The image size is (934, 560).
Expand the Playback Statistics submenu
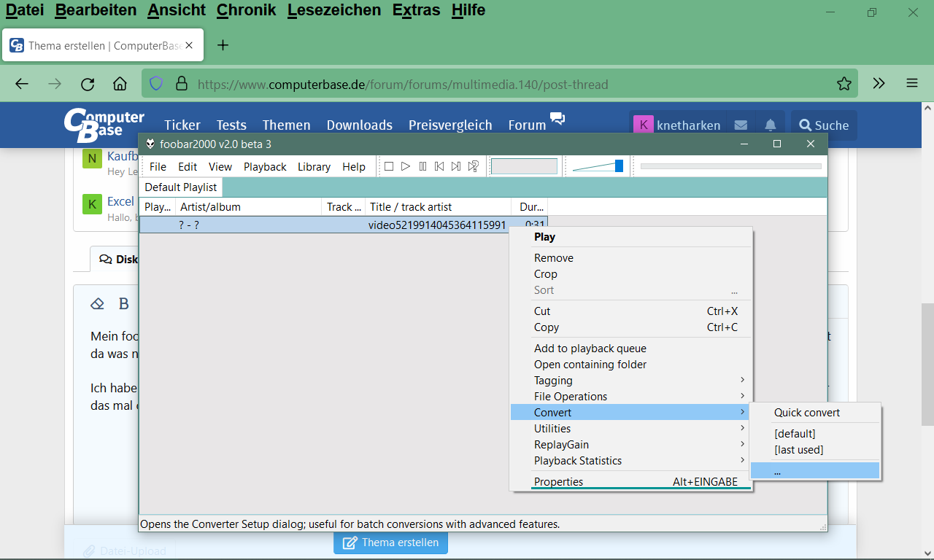tap(630, 461)
